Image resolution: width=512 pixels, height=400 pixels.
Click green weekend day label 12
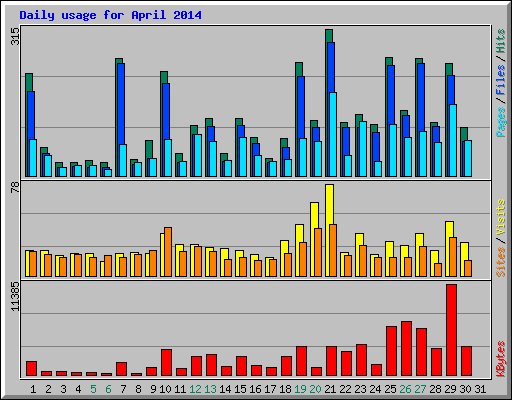195,389
